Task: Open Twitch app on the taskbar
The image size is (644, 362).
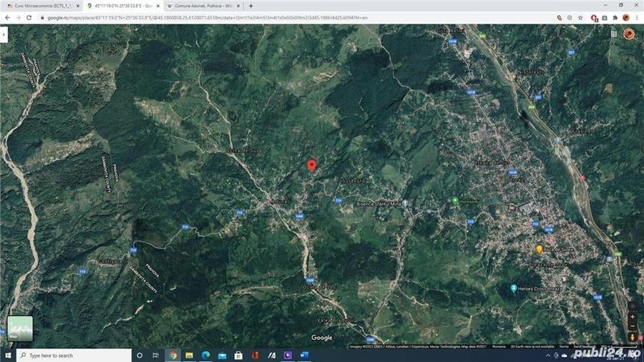Action: coord(288,356)
